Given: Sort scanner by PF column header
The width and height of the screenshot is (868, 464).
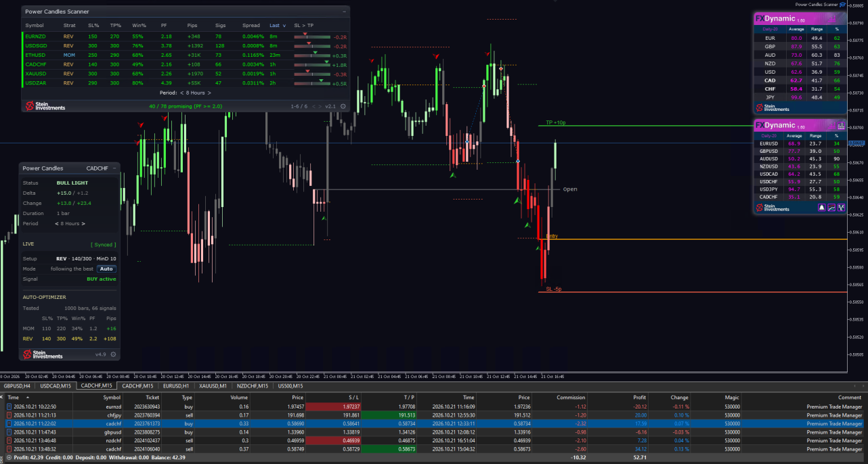Looking at the screenshot, I should pyautogui.click(x=164, y=25).
